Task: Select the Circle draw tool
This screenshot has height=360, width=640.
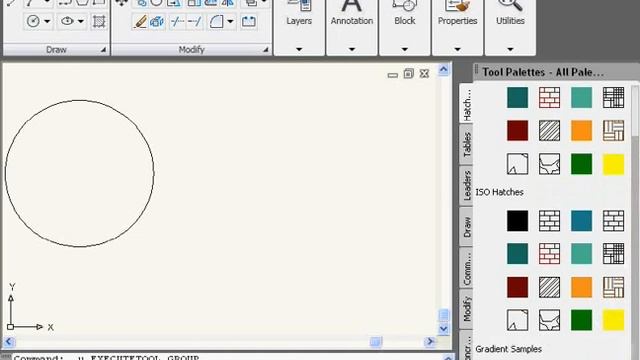Action: 33,21
